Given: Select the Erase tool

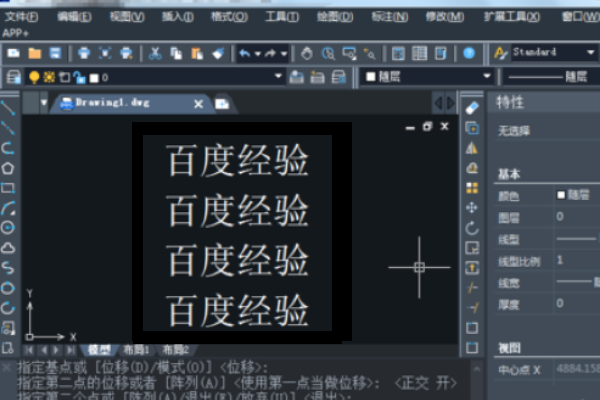Looking at the screenshot, I should pyautogui.click(x=472, y=108).
